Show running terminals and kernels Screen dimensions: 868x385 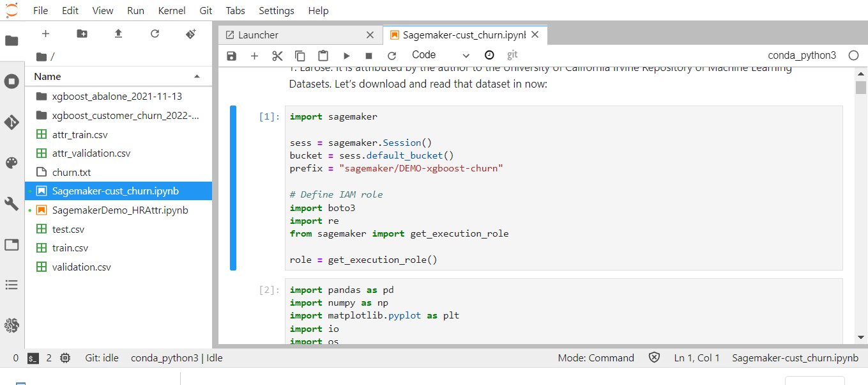[11, 80]
